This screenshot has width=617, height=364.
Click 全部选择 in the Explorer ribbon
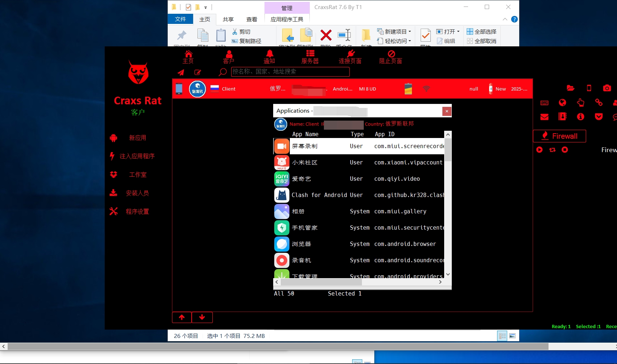[481, 32]
